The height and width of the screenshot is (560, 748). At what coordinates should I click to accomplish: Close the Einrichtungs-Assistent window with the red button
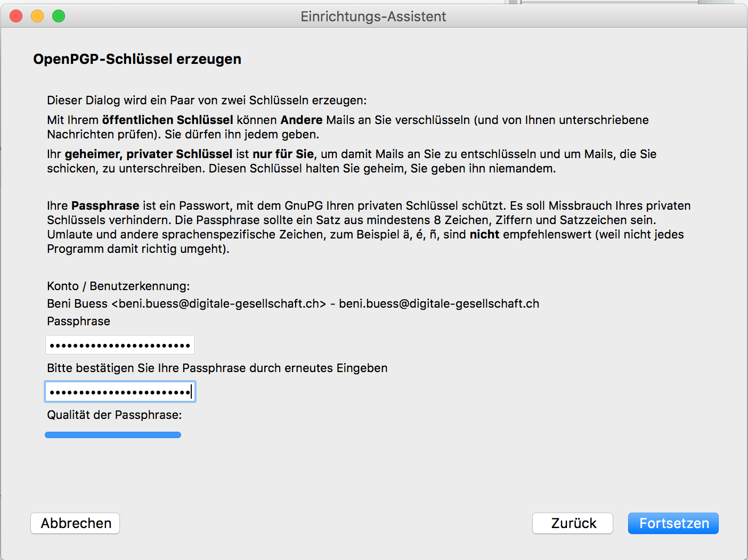[16, 16]
